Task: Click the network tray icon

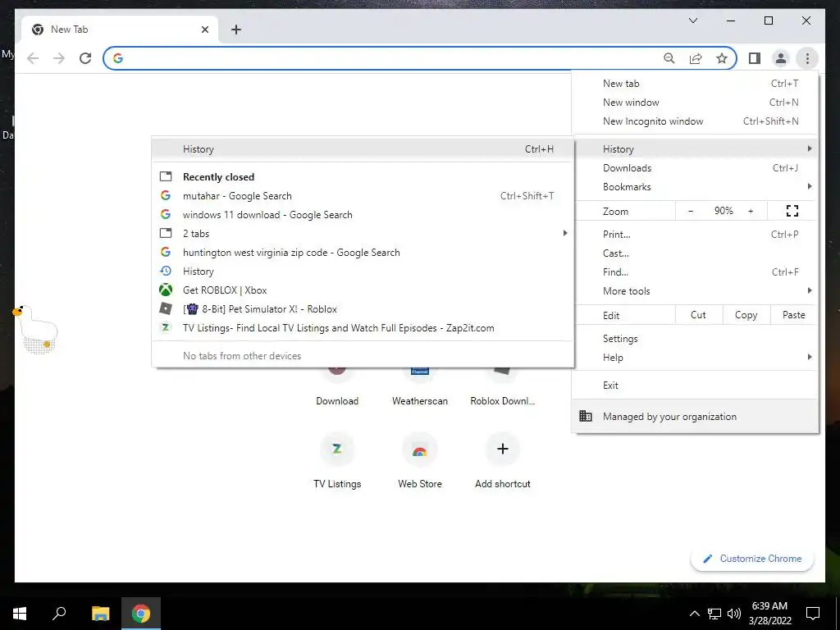Action: pyautogui.click(x=714, y=614)
